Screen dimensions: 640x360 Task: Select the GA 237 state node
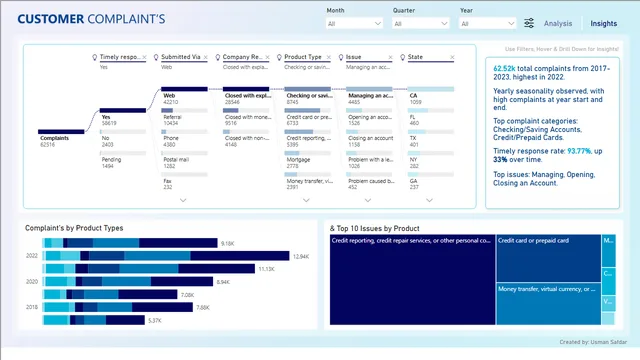[431, 181]
